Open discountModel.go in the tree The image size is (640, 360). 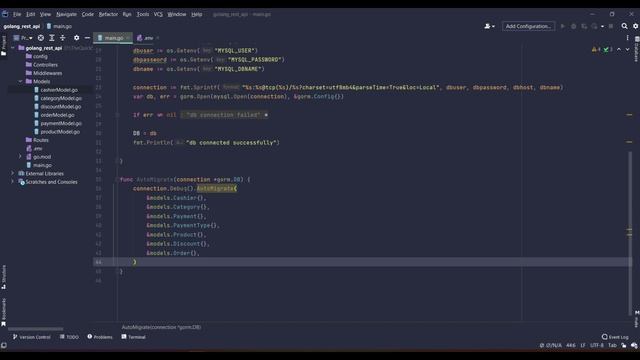click(x=58, y=107)
